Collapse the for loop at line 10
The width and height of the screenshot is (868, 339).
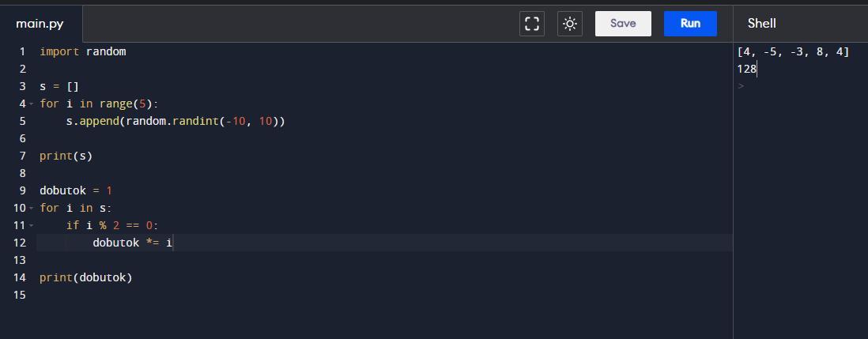click(x=31, y=208)
